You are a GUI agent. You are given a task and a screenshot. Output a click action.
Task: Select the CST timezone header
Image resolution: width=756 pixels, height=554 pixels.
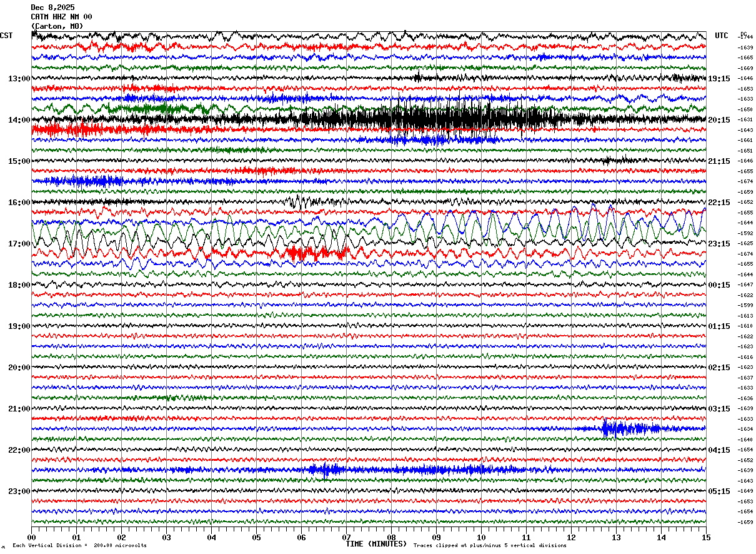(6, 36)
